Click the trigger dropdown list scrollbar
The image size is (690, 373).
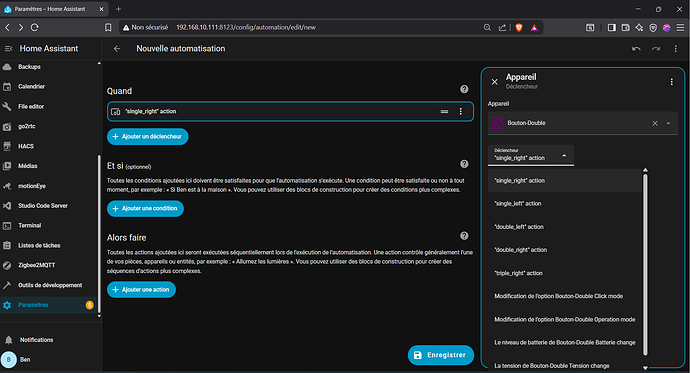[645, 264]
